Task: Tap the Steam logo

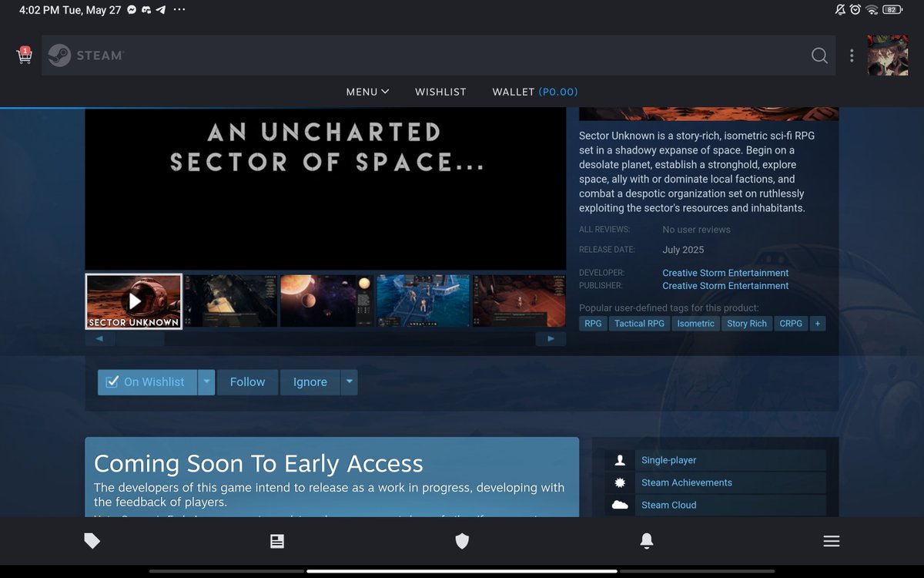Action: pos(85,55)
